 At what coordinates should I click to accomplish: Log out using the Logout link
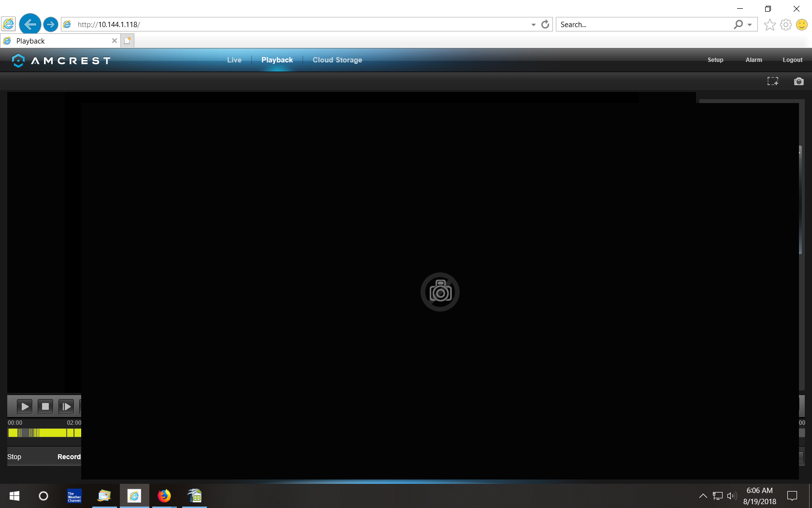coord(793,60)
